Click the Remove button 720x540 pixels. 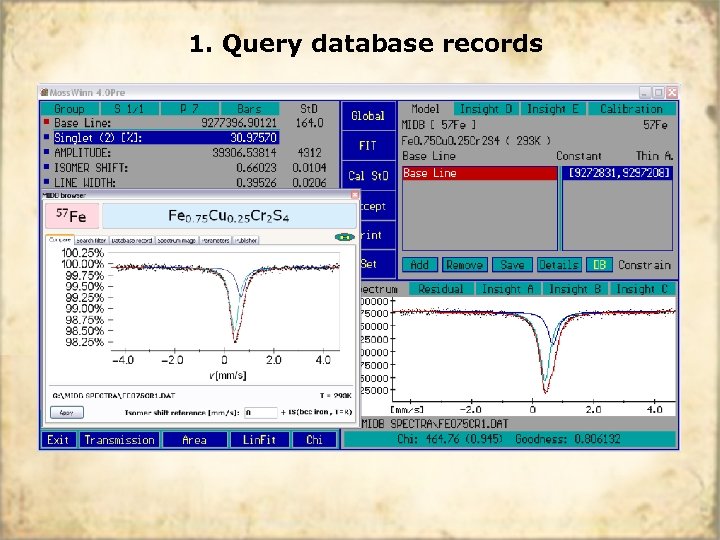(465, 265)
